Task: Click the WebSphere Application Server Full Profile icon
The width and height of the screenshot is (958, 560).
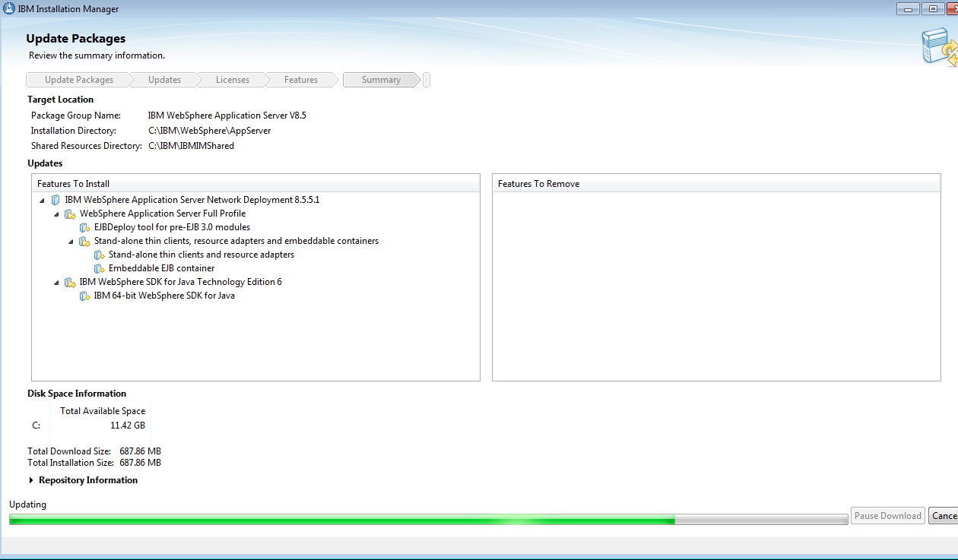Action: (70, 214)
